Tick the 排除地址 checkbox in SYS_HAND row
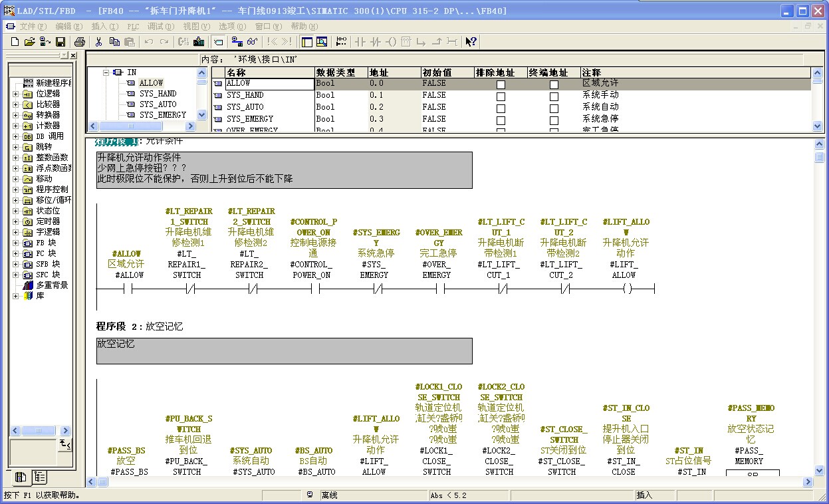 [501, 96]
